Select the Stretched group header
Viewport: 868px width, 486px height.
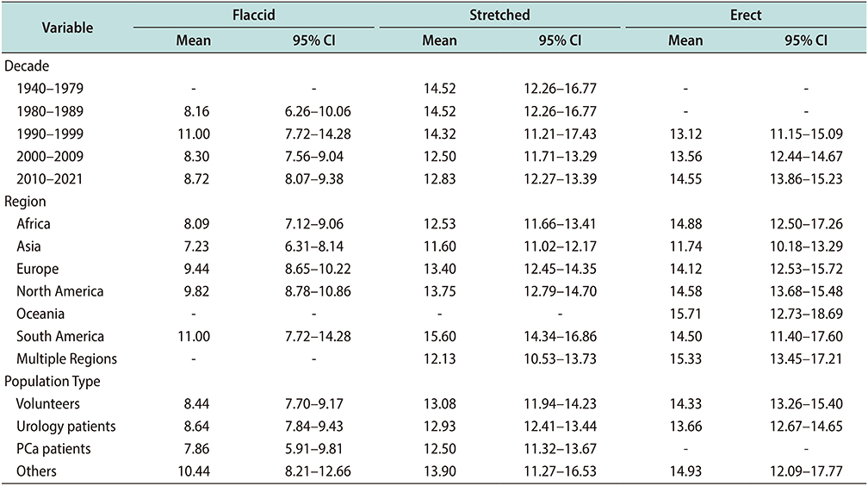pyautogui.click(x=499, y=15)
